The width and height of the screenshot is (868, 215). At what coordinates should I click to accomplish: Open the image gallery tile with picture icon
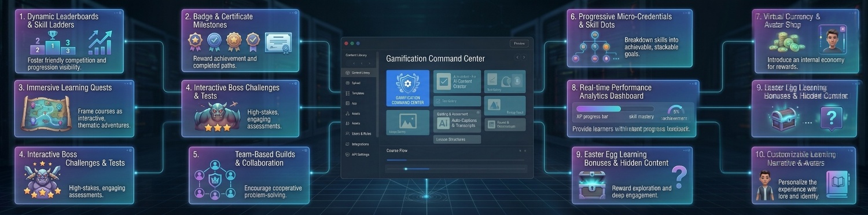408,122
